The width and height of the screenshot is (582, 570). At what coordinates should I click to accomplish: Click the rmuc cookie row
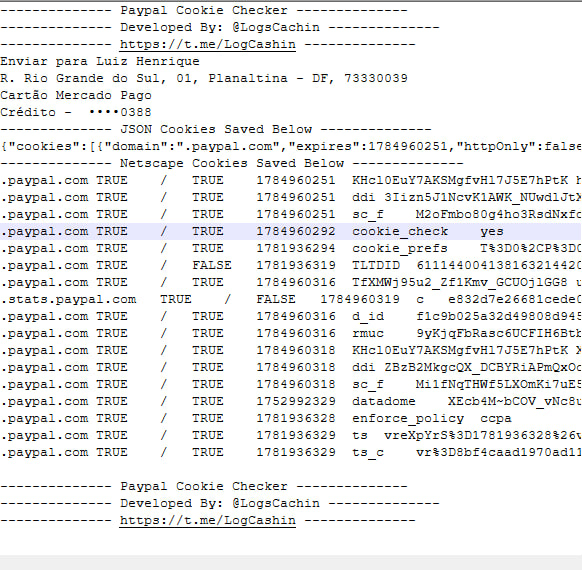pyautogui.click(x=291, y=334)
